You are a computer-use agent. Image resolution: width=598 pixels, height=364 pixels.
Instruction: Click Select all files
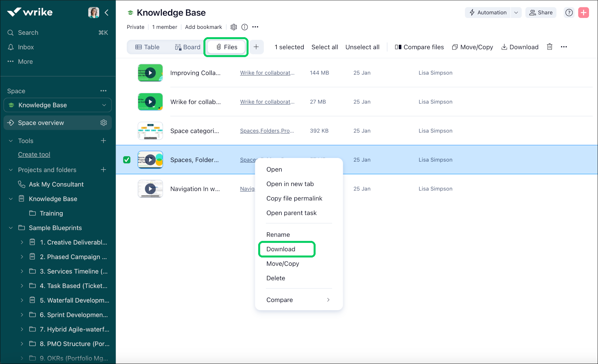(x=325, y=47)
